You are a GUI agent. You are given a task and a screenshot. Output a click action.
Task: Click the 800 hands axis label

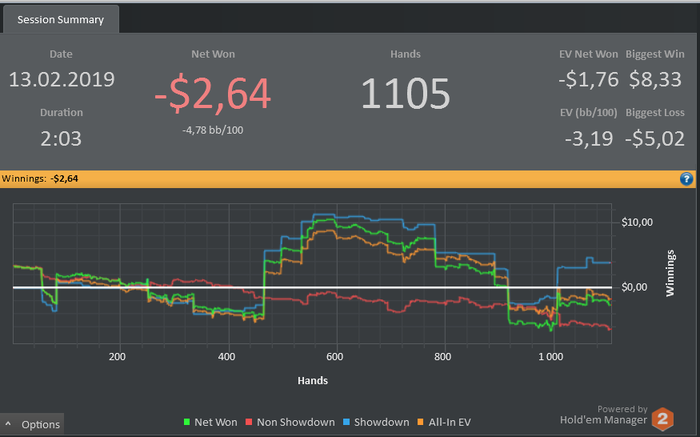click(442, 357)
